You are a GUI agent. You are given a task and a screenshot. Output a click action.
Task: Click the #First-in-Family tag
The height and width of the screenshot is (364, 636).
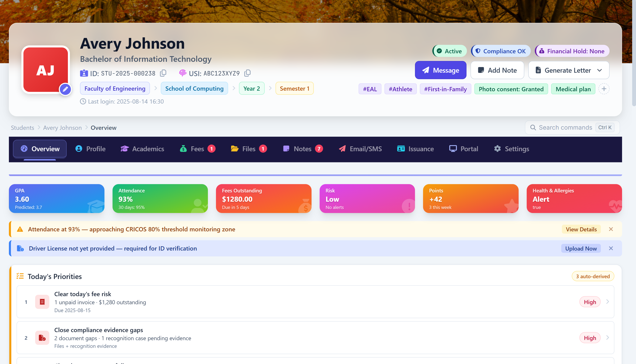click(x=445, y=89)
